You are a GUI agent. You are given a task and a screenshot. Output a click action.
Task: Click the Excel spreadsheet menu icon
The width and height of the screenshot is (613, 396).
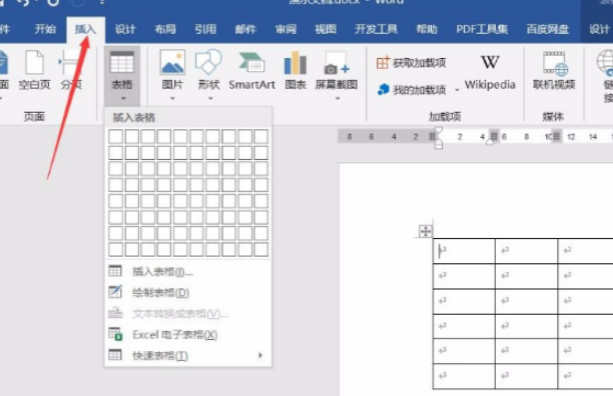(x=115, y=334)
